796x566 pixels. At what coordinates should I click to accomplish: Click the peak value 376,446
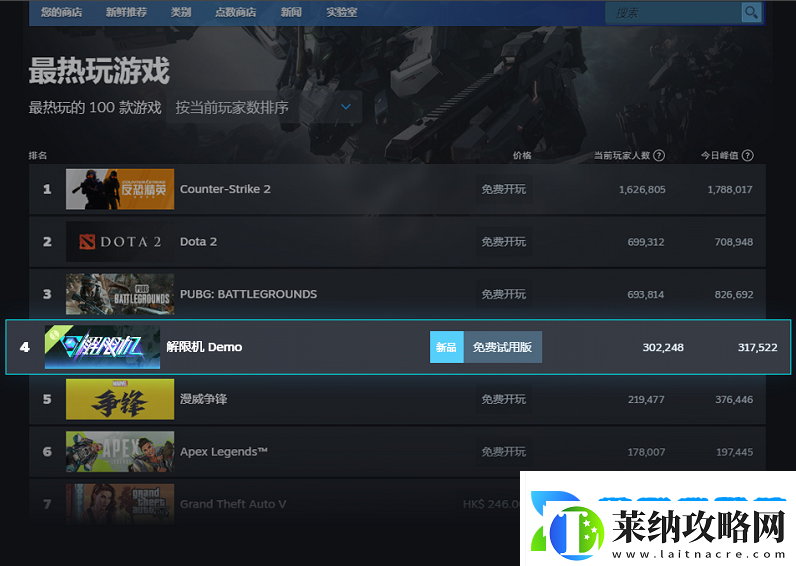[734, 399]
